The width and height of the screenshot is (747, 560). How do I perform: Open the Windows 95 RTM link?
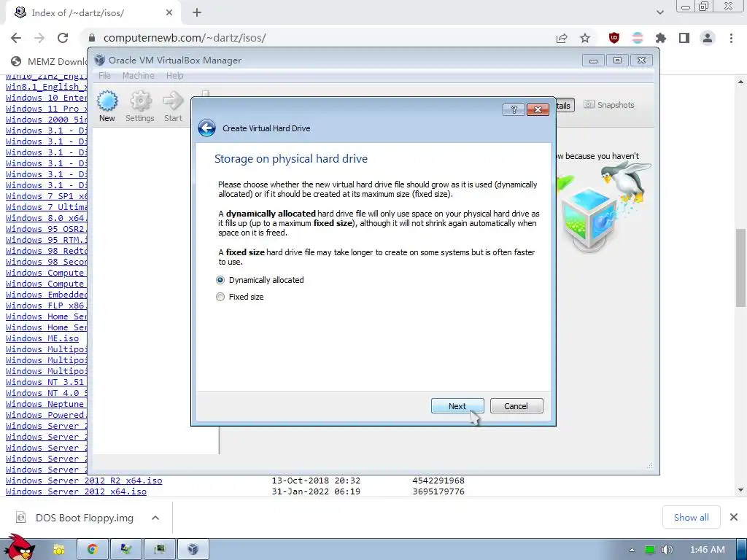click(x=46, y=239)
